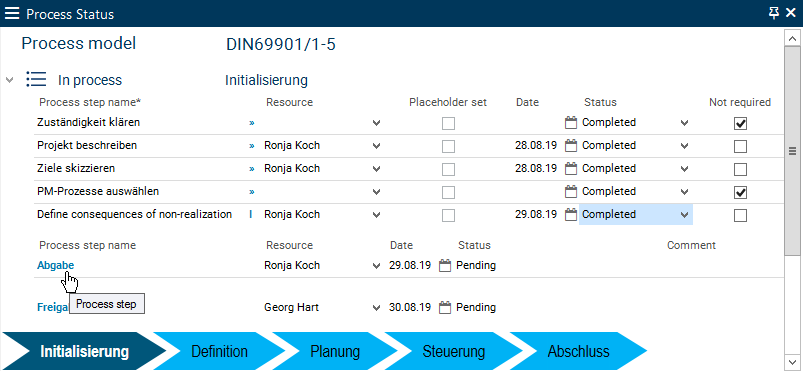Open calendar icon in Freigabe row

point(445,307)
